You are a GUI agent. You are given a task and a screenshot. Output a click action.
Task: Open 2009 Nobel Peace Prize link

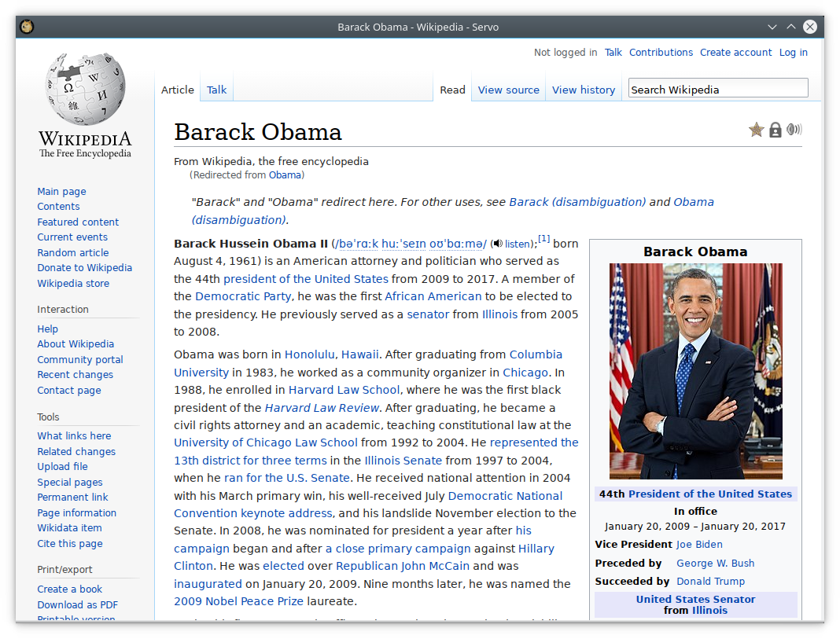238,601
